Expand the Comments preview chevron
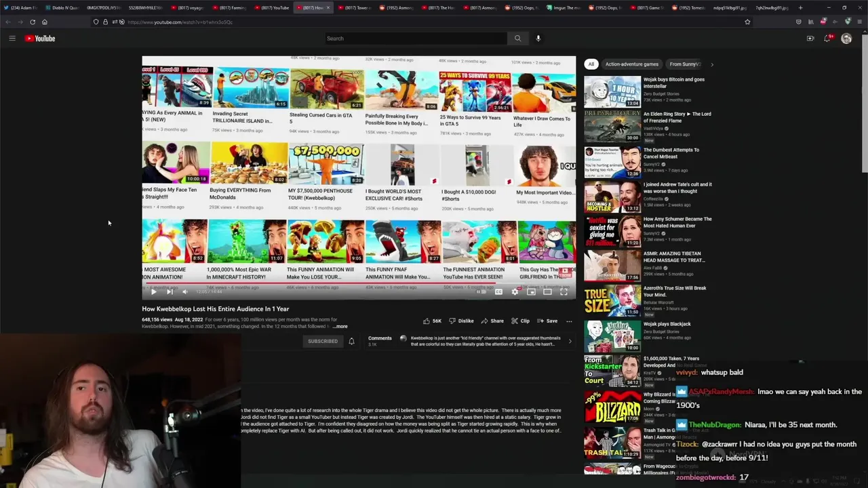The image size is (868, 488). coord(570,342)
